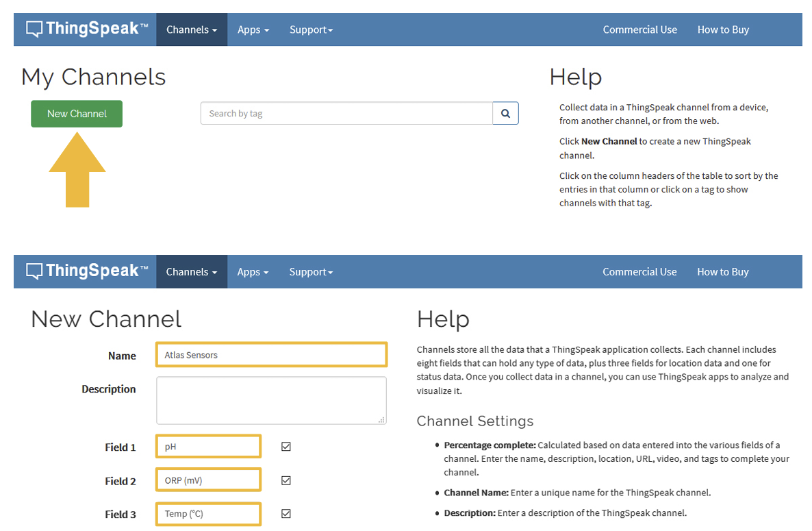Open How to Buy in My Channels navbar
Viewport: 812px width, 531px height.
(723, 29)
